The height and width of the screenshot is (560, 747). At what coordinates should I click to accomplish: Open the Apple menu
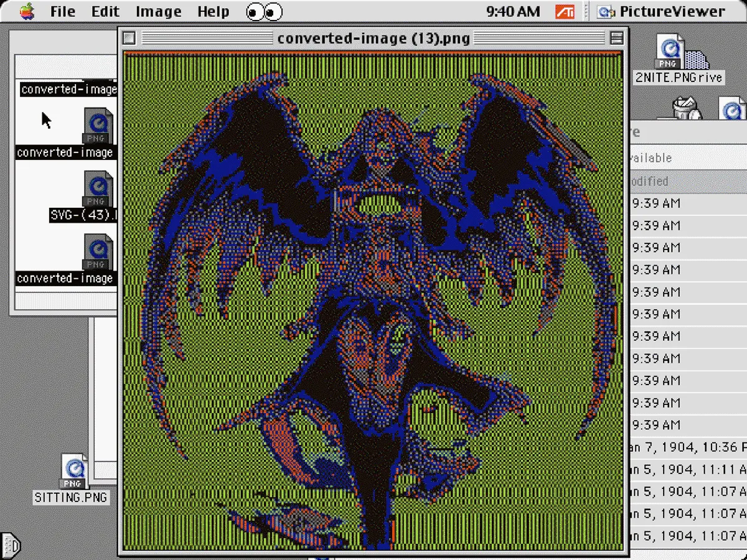pyautogui.click(x=27, y=11)
